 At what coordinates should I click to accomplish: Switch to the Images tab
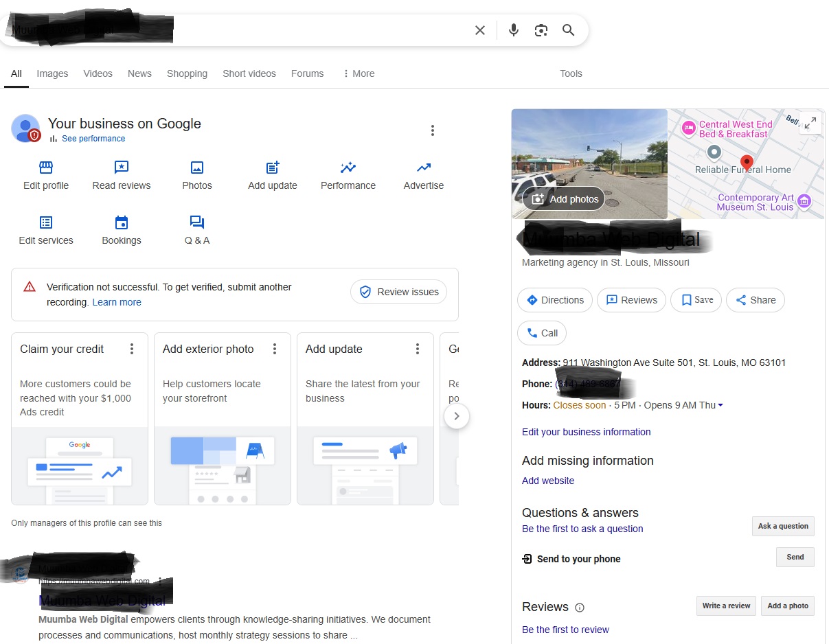pyautogui.click(x=52, y=73)
